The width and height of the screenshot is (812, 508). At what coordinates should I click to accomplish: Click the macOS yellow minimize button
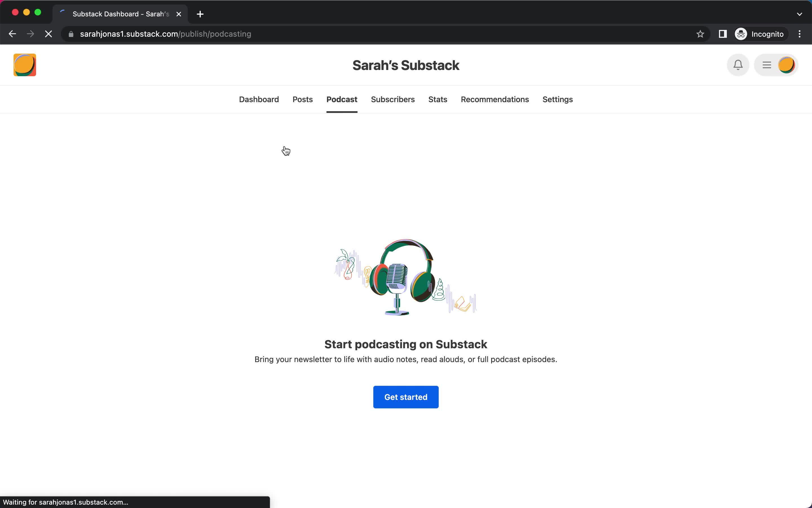click(27, 12)
